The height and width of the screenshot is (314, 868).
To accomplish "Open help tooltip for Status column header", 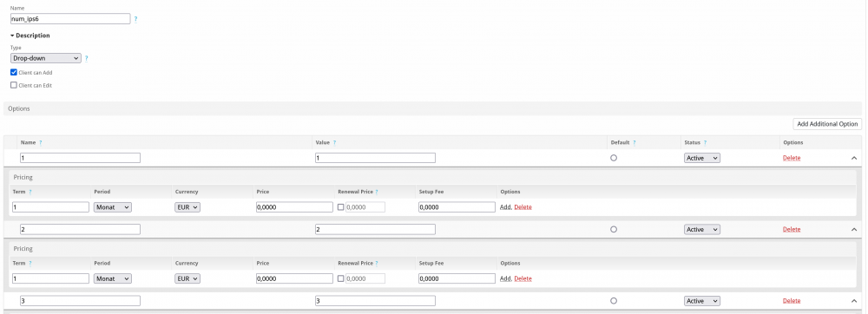I will (705, 142).
